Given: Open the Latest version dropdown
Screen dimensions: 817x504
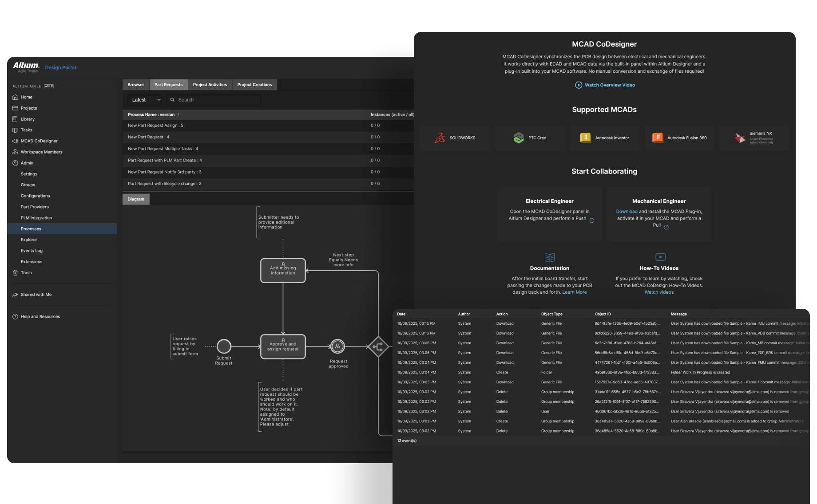Looking at the screenshot, I should 146,100.
